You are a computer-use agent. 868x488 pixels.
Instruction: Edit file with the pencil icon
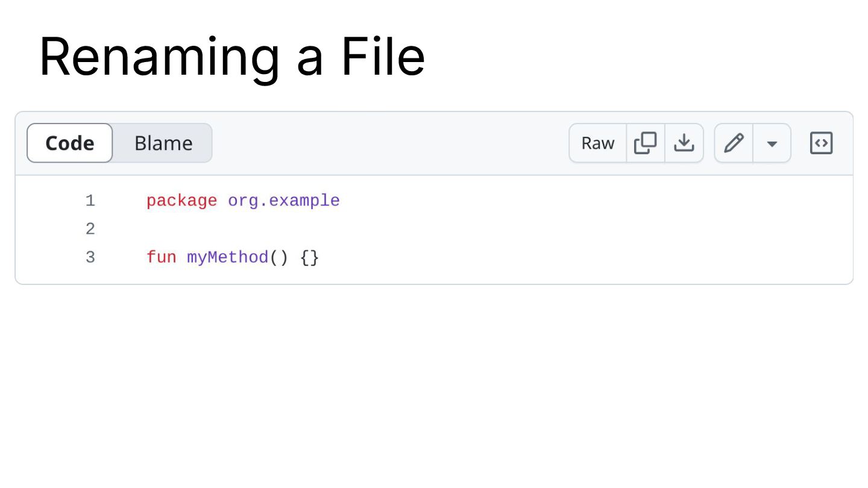tap(734, 143)
